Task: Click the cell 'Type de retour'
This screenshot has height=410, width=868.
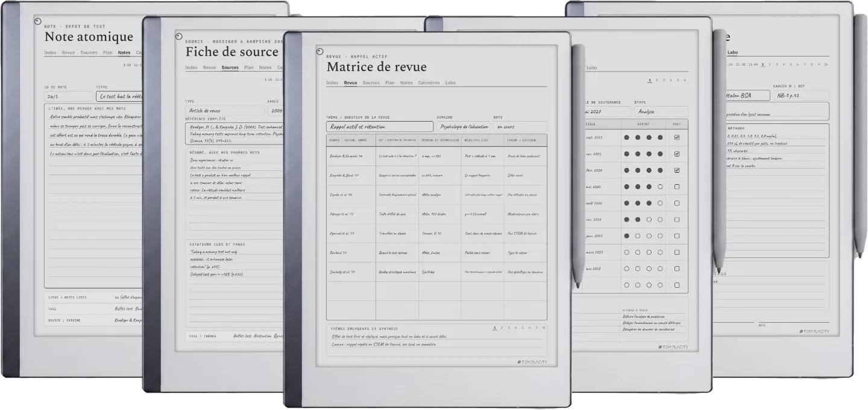Action: point(526,252)
